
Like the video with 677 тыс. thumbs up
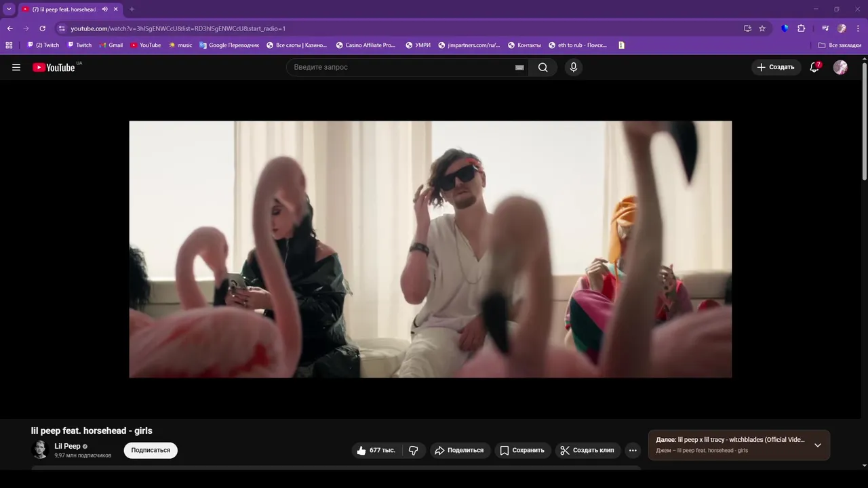[x=376, y=450]
